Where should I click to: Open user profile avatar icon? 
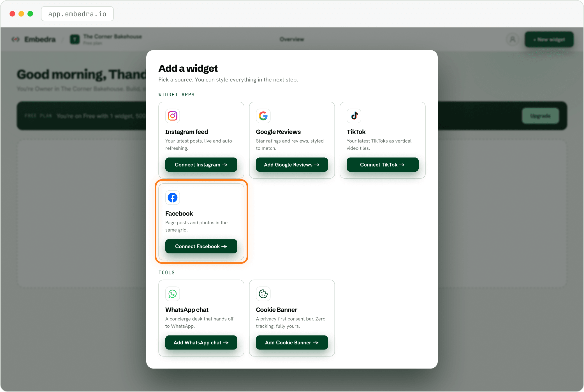[513, 39]
